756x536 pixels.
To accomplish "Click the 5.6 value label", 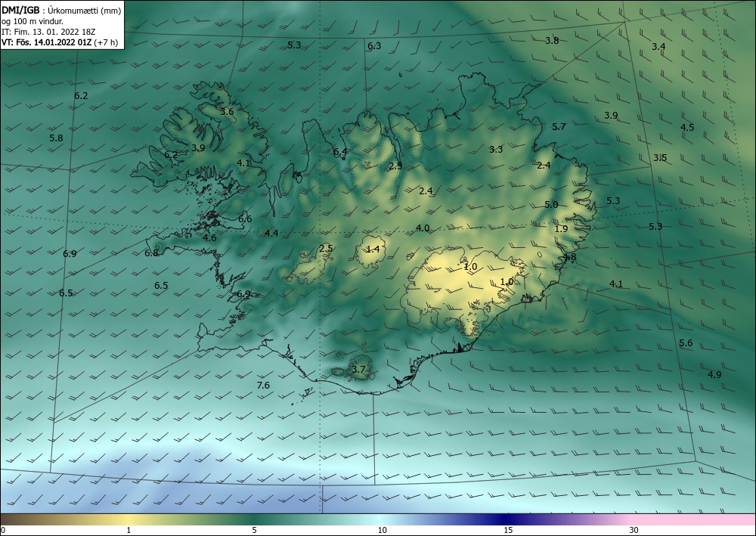I will [686, 343].
